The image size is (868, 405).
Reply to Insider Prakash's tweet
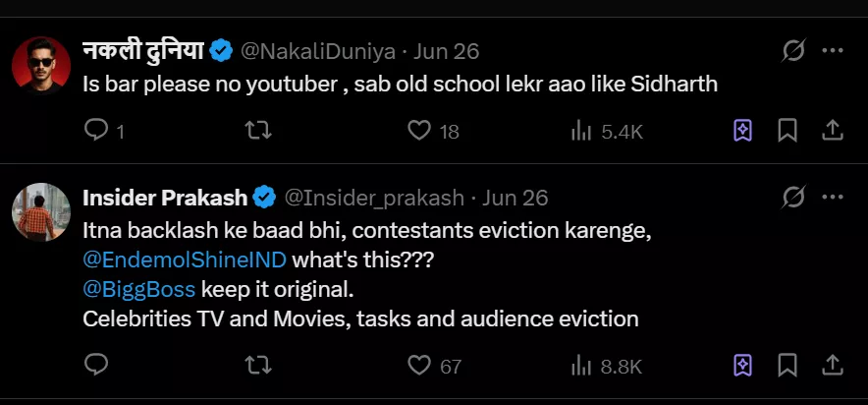click(96, 366)
